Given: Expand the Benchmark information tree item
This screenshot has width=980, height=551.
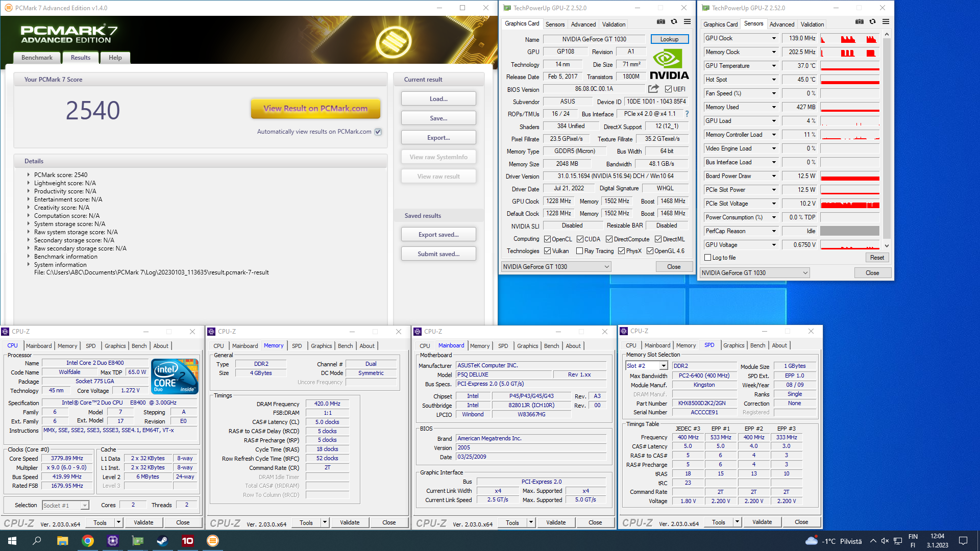Looking at the screenshot, I should tap(29, 257).
